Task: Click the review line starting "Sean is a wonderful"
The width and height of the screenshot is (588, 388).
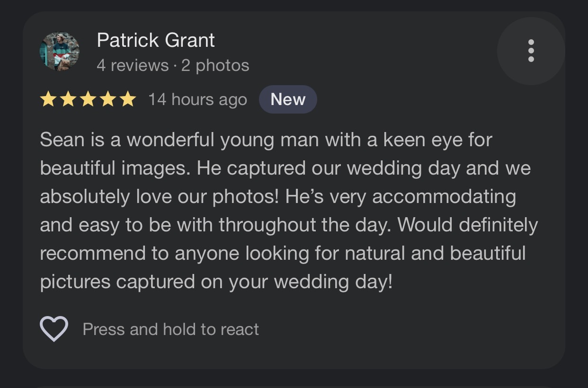Action: tap(266, 140)
